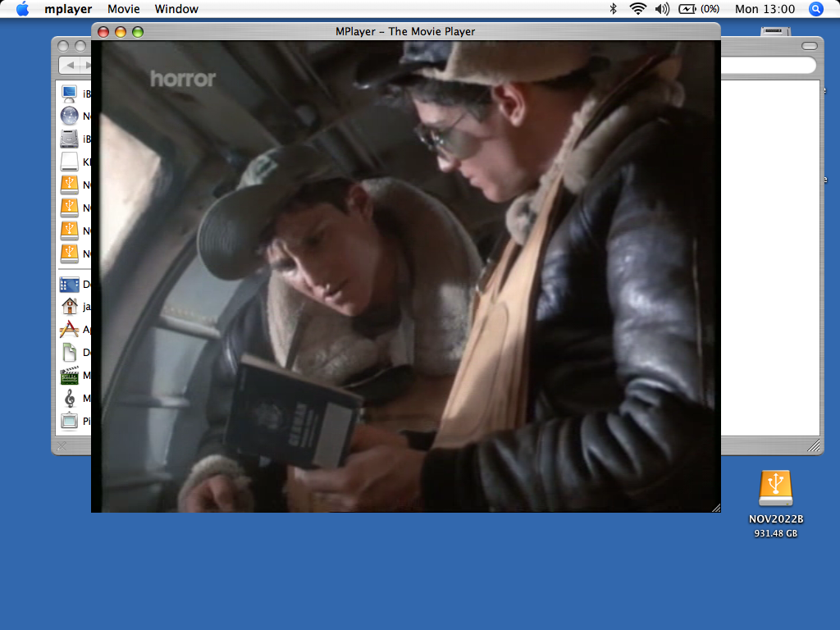Select the lowest orange USB drive in sidebar
The image size is (840, 630).
69,253
